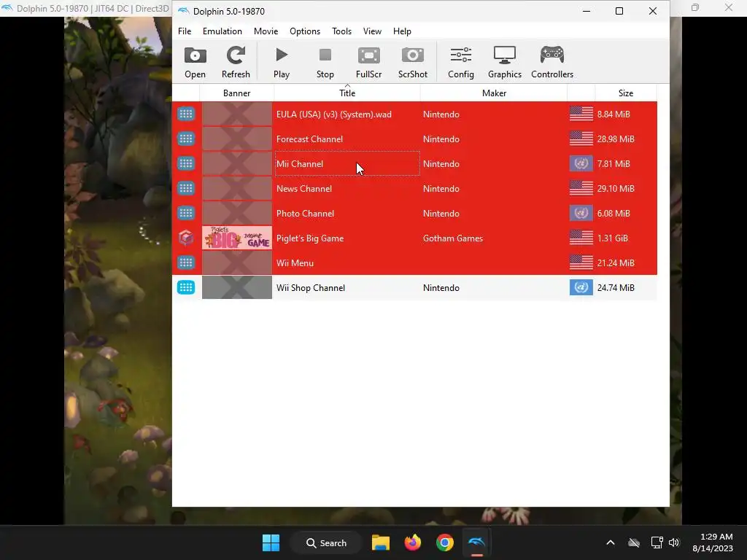Sort list by Maker column header
Image resolution: width=747 pixels, height=560 pixels.
(x=494, y=93)
